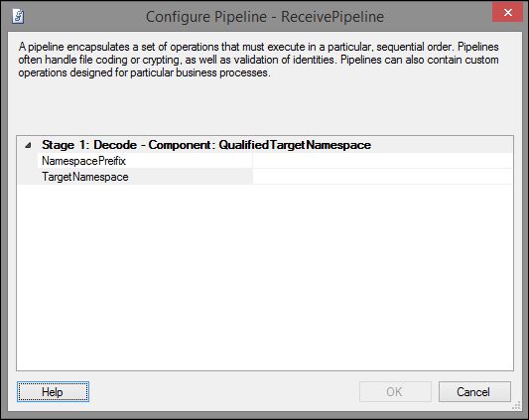Click the NamespacePreifix value field
This screenshot has width=529, height=420.
pyautogui.click(x=382, y=161)
